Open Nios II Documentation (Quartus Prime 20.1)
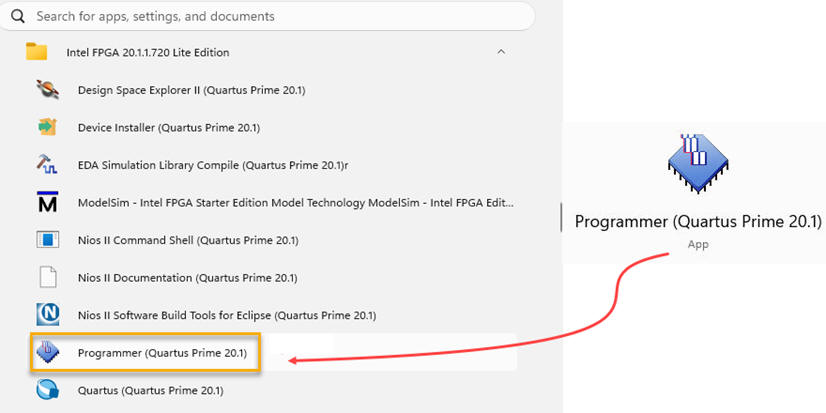Viewport: 826px width, 413px height. pyautogui.click(x=188, y=278)
